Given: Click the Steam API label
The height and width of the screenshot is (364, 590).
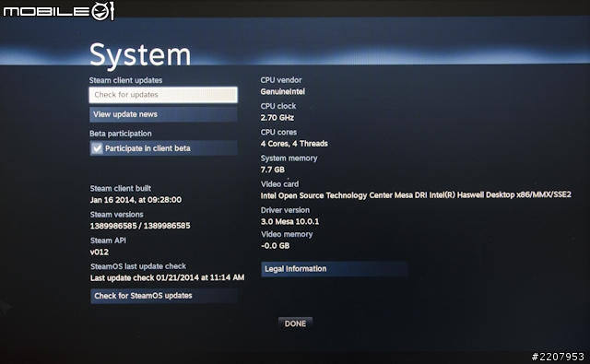Looking at the screenshot, I should pos(108,241).
